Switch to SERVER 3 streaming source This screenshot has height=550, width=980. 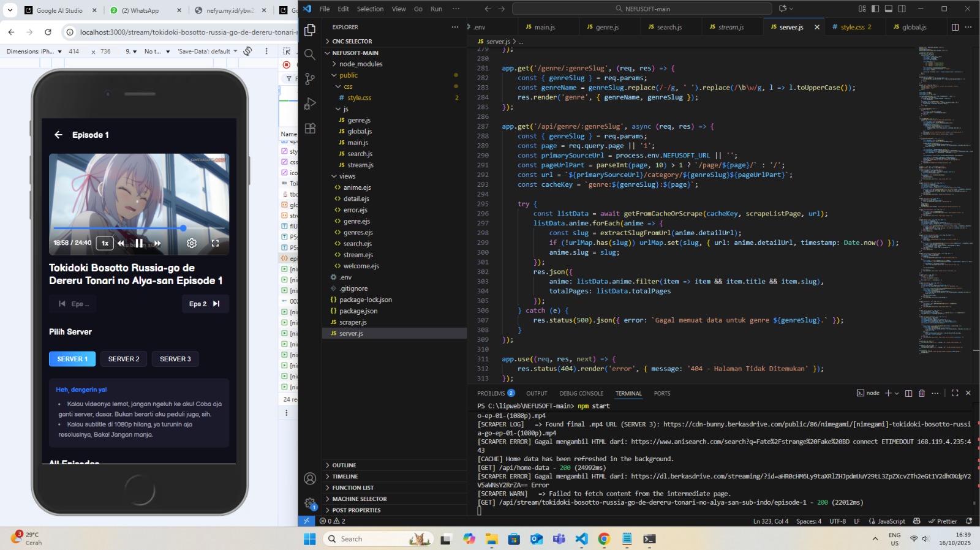[175, 359]
